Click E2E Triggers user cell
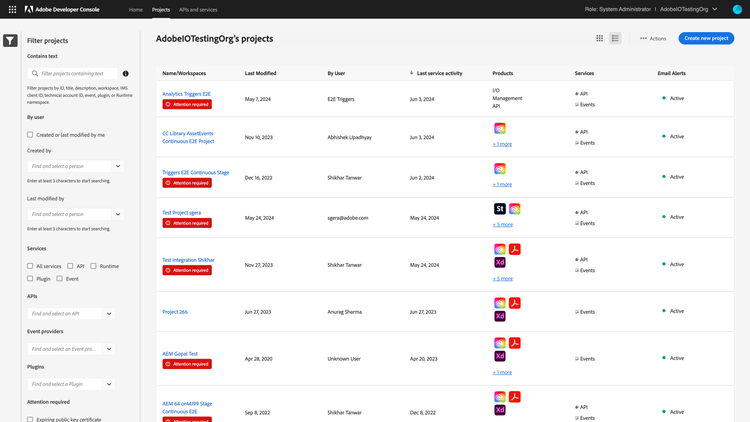The image size is (750, 422). click(341, 99)
